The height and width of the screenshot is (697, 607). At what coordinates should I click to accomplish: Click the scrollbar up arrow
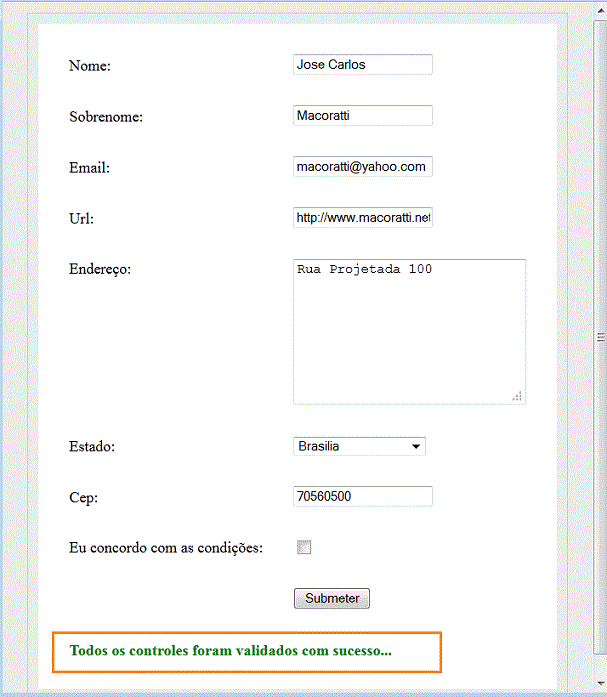(601, 11)
